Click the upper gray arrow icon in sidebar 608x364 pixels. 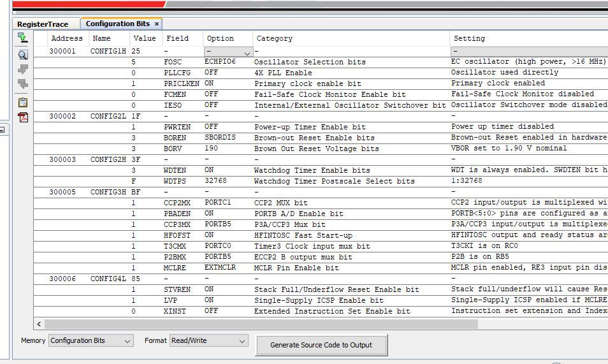(23, 69)
